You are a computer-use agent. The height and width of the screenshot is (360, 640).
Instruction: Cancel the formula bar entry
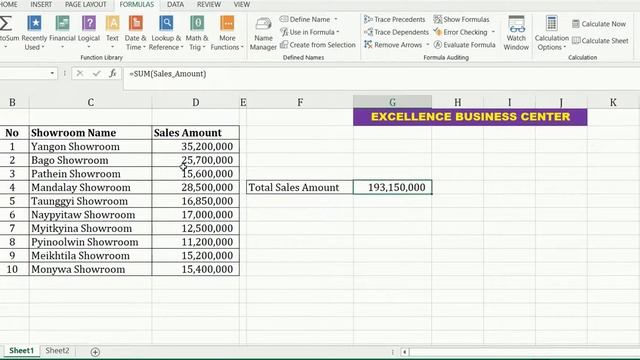80,73
